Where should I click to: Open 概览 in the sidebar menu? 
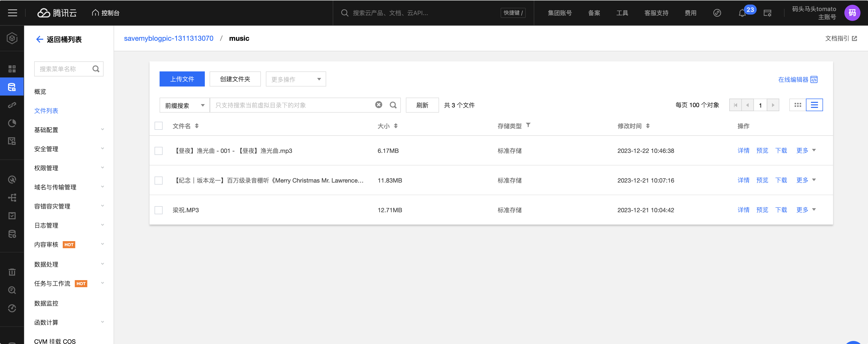40,92
